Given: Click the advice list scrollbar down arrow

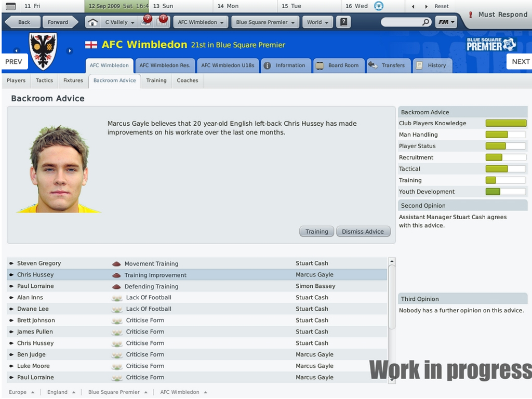Looking at the screenshot, I should point(392,380).
